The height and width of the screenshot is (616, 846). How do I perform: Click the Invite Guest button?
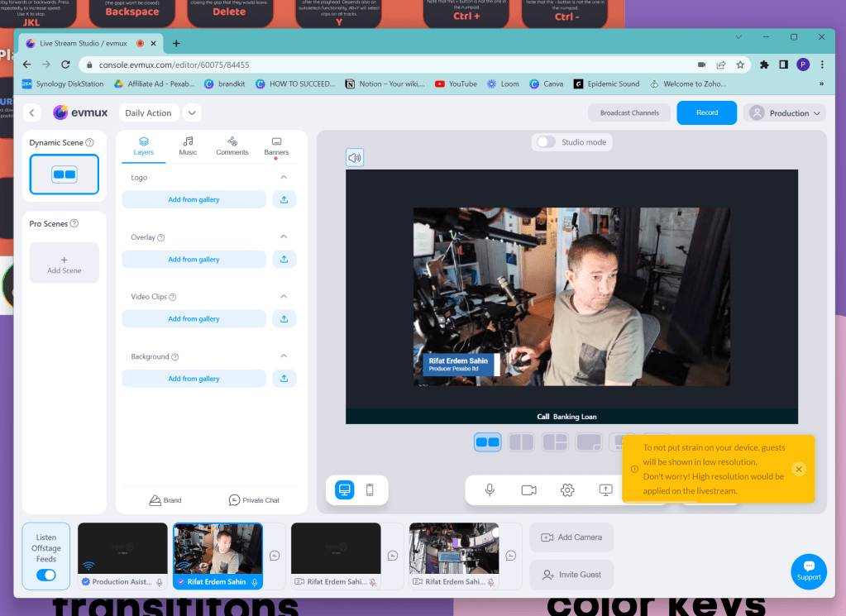click(x=571, y=575)
